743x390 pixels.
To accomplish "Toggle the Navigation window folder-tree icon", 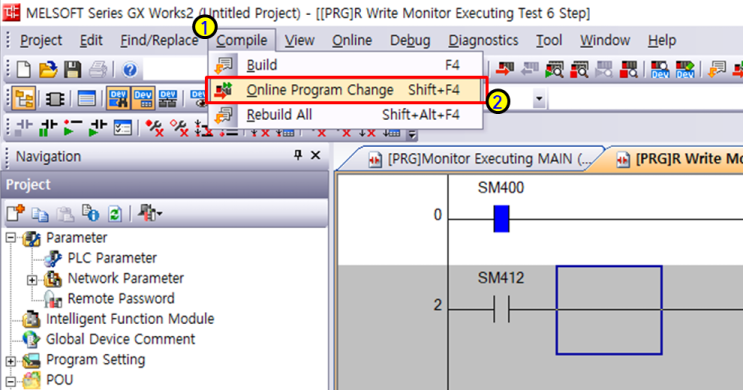I will pos(24,99).
